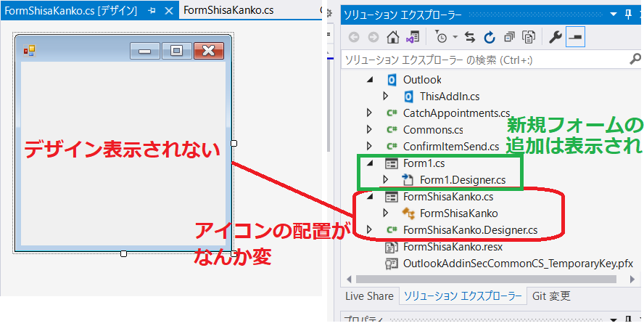Toggle the pin on the designer tab

point(152,11)
